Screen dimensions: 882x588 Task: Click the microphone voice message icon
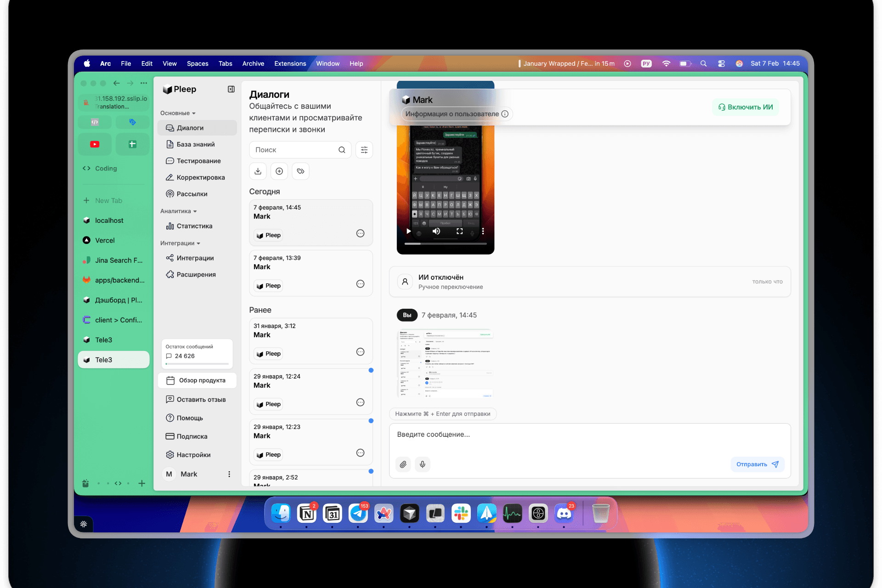click(422, 464)
